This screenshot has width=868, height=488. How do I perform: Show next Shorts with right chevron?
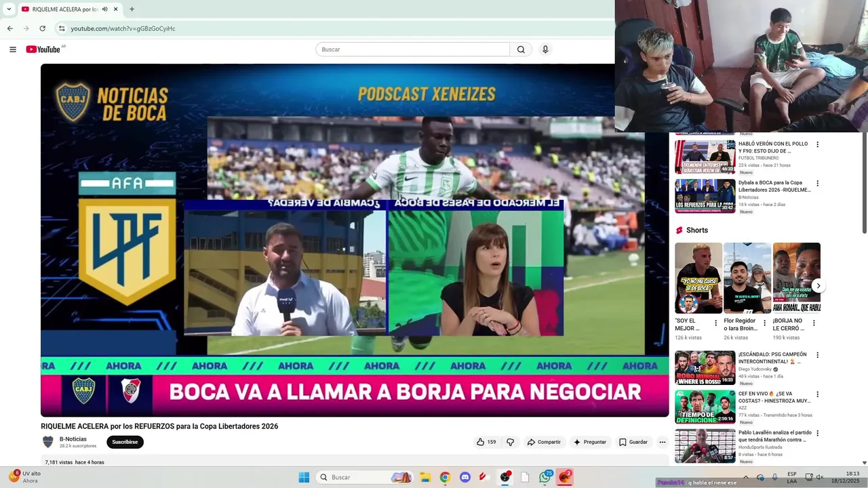click(818, 286)
